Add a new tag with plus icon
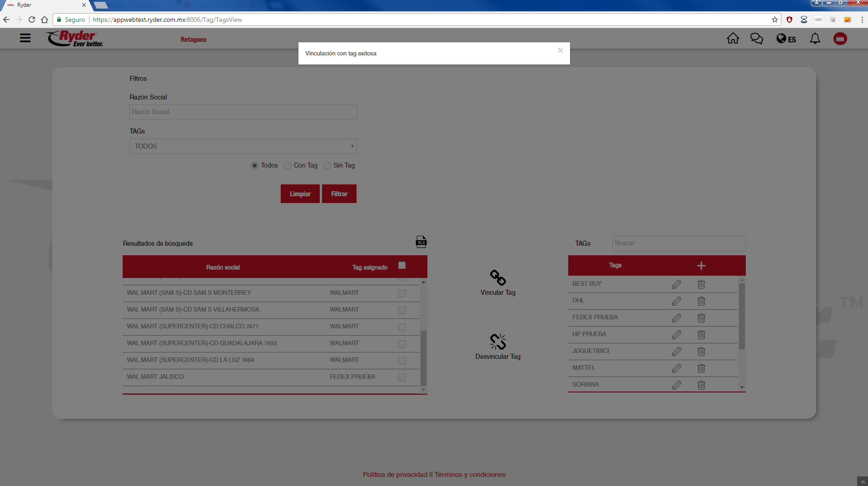This screenshot has height=486, width=868. click(x=701, y=266)
